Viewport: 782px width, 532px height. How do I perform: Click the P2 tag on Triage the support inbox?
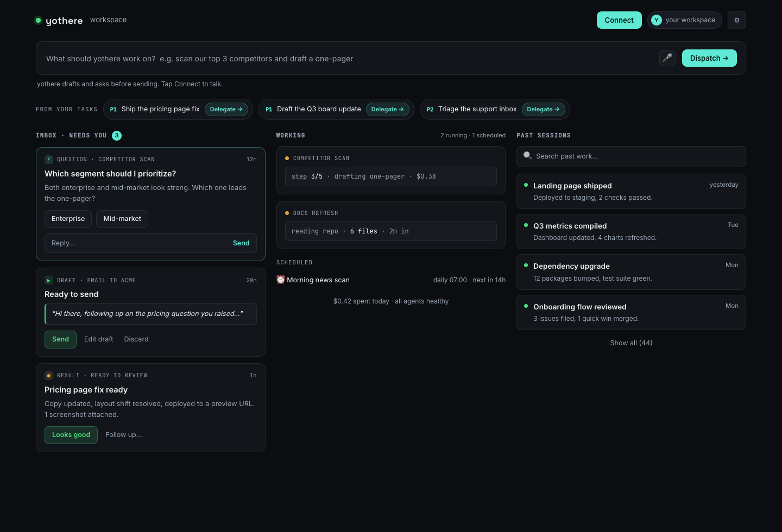click(x=430, y=109)
